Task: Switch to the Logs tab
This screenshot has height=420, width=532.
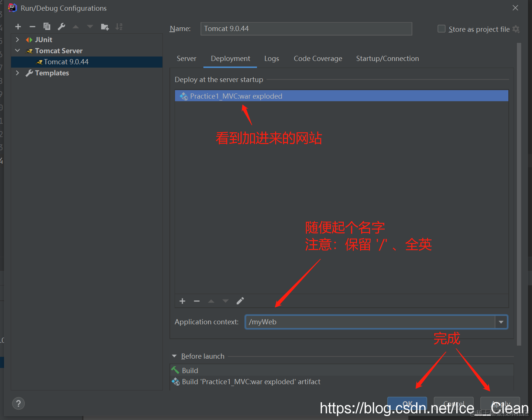Action: [271, 58]
